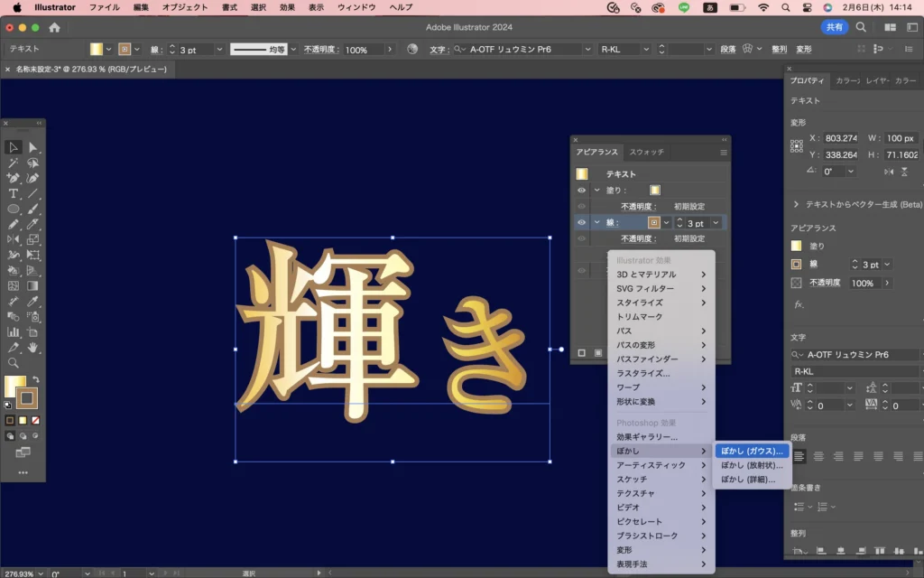
Task: Hide the 塗り fill attribute eye icon
Action: point(581,191)
